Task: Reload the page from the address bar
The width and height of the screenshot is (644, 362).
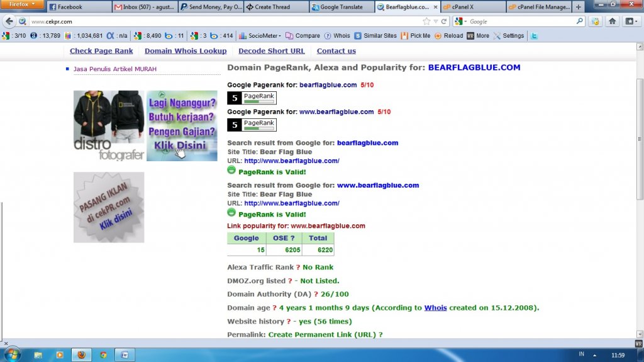Action: 444,21
